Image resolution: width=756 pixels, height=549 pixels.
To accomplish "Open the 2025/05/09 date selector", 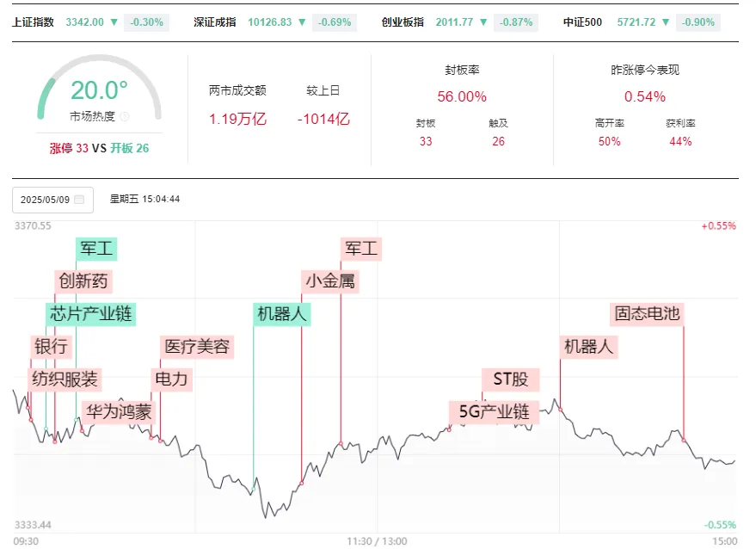I will click(x=53, y=200).
